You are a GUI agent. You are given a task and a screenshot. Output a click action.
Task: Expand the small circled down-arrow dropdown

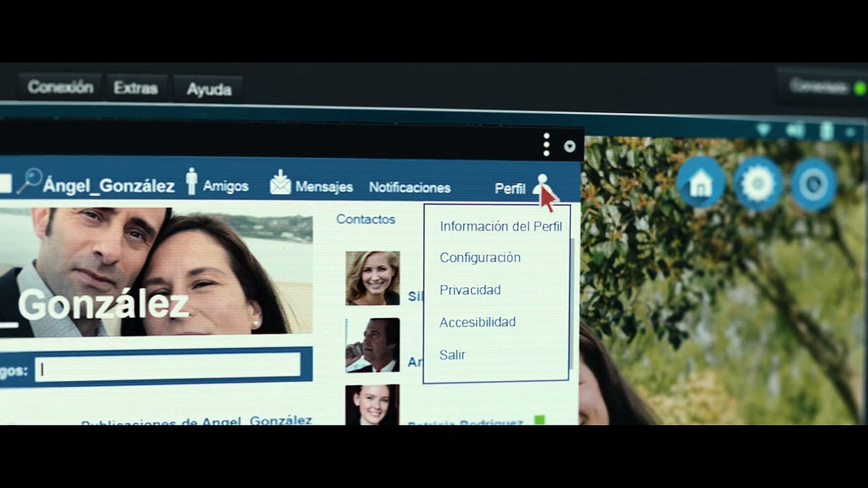[x=570, y=146]
